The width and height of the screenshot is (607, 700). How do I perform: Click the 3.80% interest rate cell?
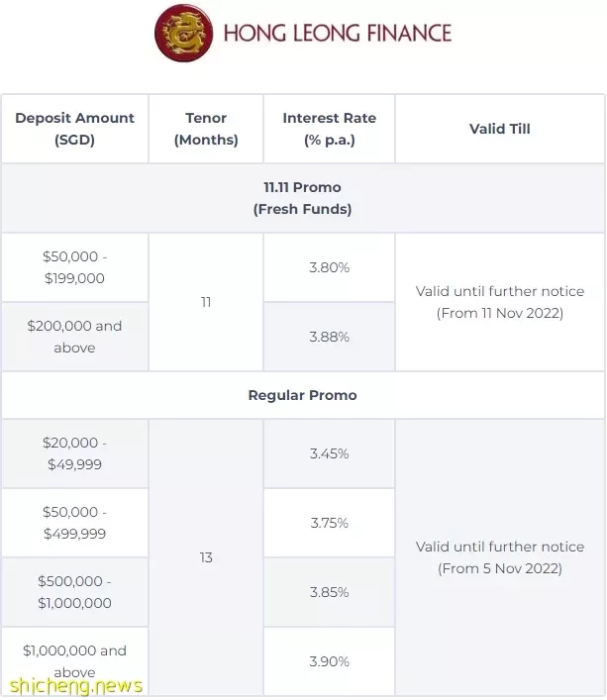click(x=330, y=267)
